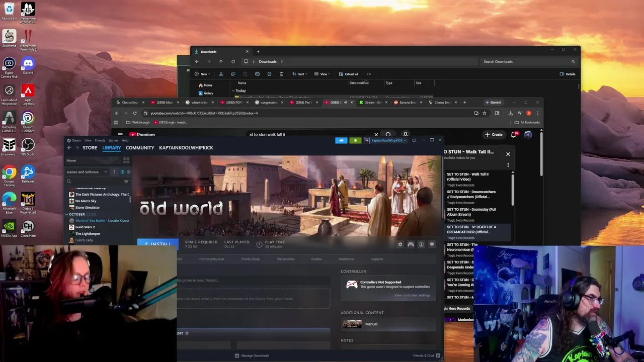Open View dropdown in File Explorer
The height and width of the screenshot is (362, 644).
[321, 74]
